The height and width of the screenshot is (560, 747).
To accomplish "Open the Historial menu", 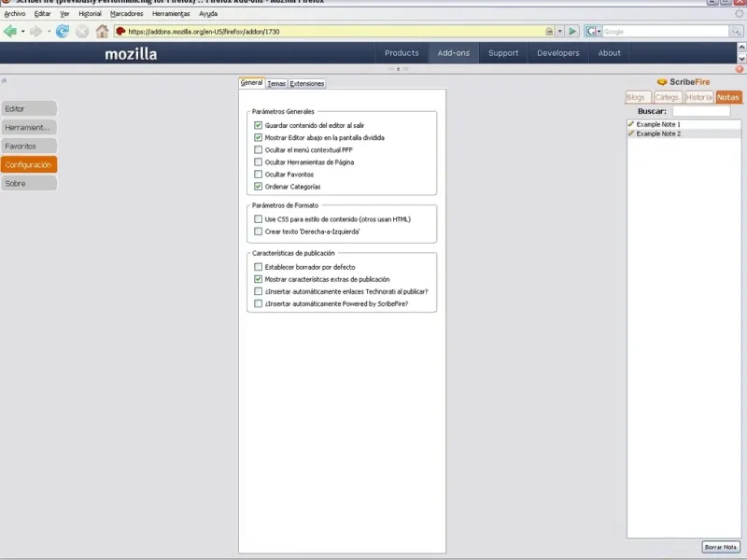I will [90, 14].
